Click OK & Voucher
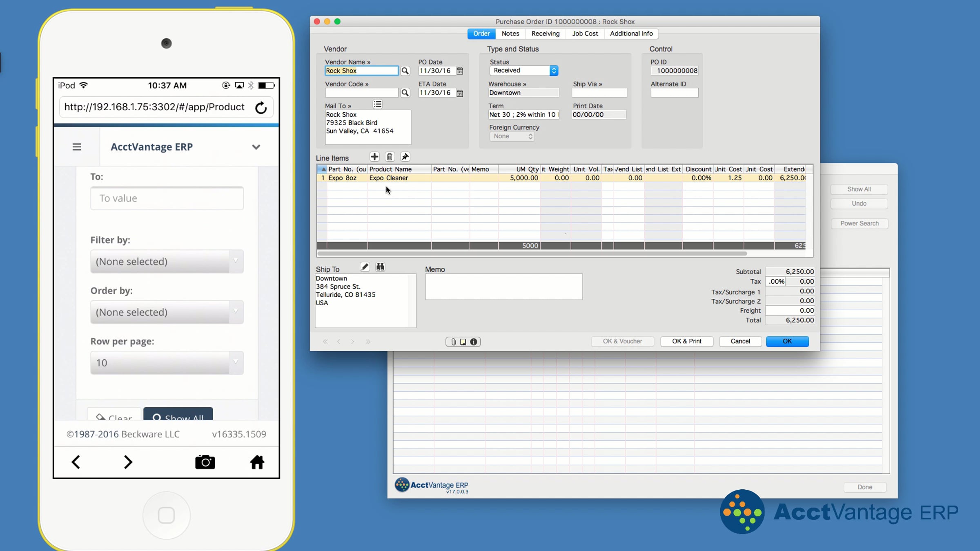 [622, 341]
